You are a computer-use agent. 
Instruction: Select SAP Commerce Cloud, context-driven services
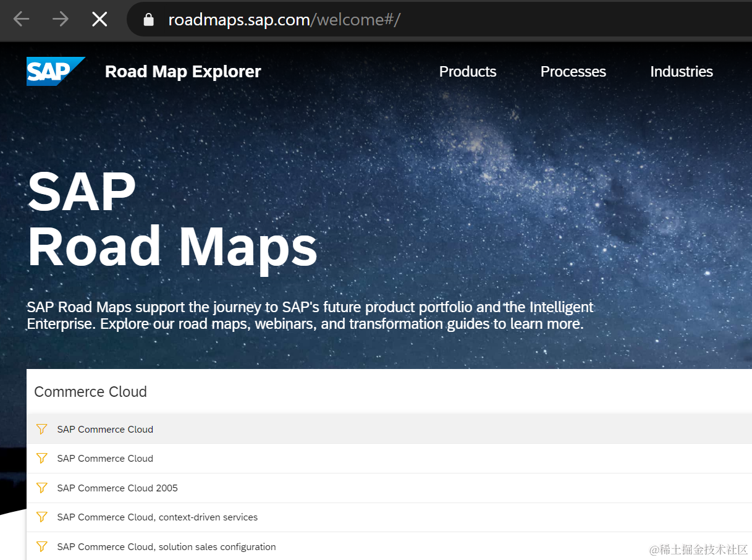tap(389, 517)
